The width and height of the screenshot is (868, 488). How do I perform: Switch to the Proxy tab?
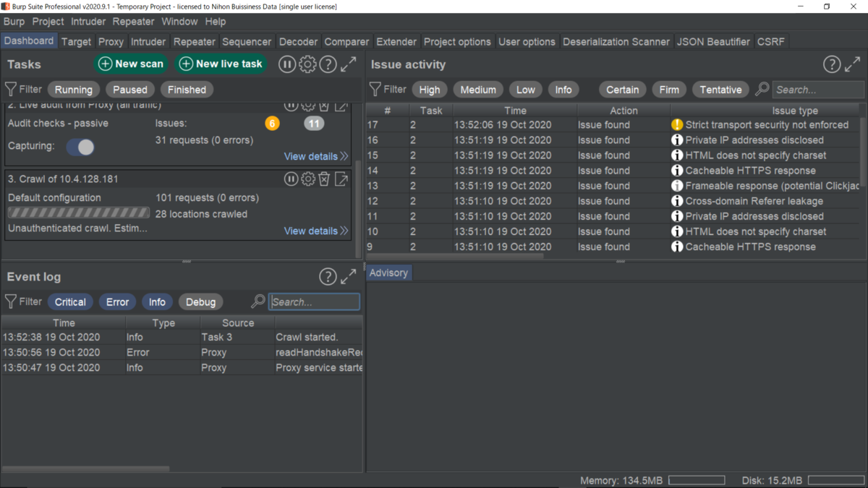(111, 42)
